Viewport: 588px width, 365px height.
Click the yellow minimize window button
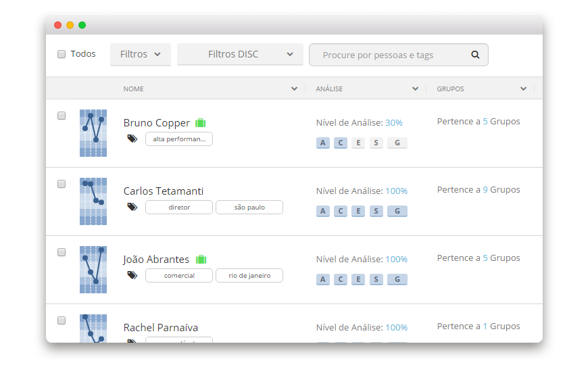coord(70,25)
